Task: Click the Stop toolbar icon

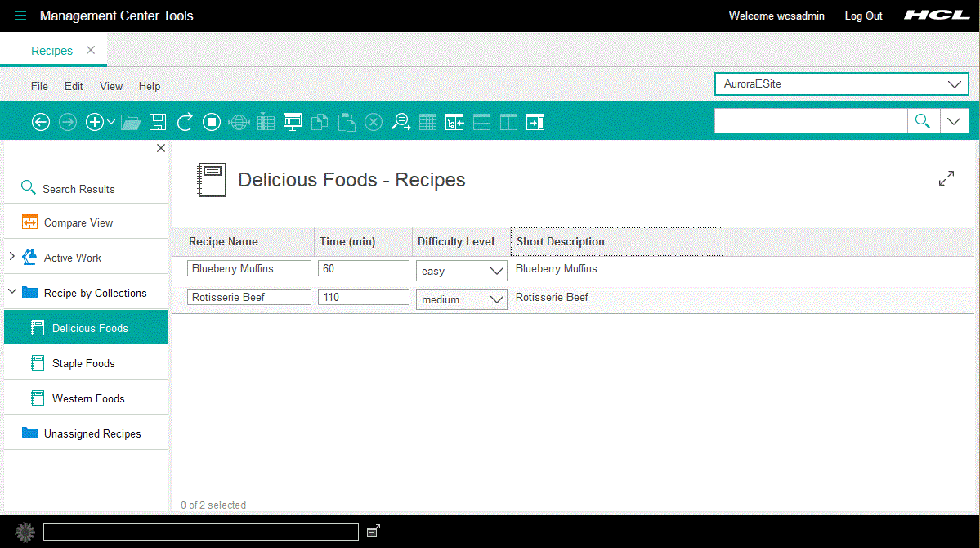Action: [x=211, y=121]
